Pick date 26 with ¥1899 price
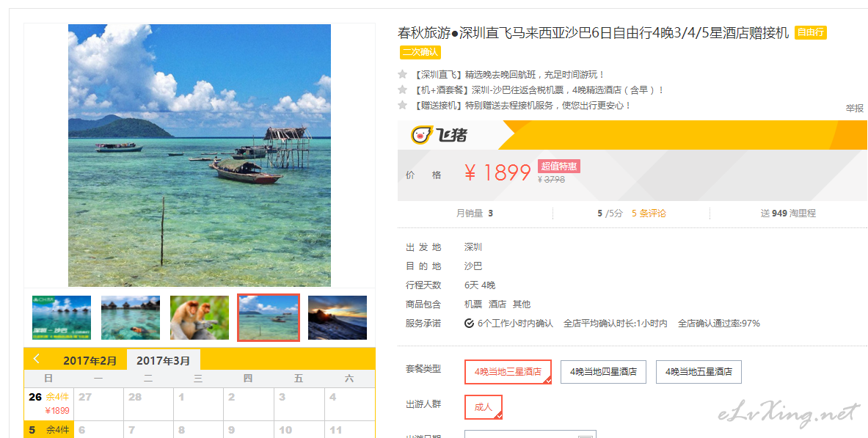This screenshot has width=868, height=438. (x=48, y=404)
